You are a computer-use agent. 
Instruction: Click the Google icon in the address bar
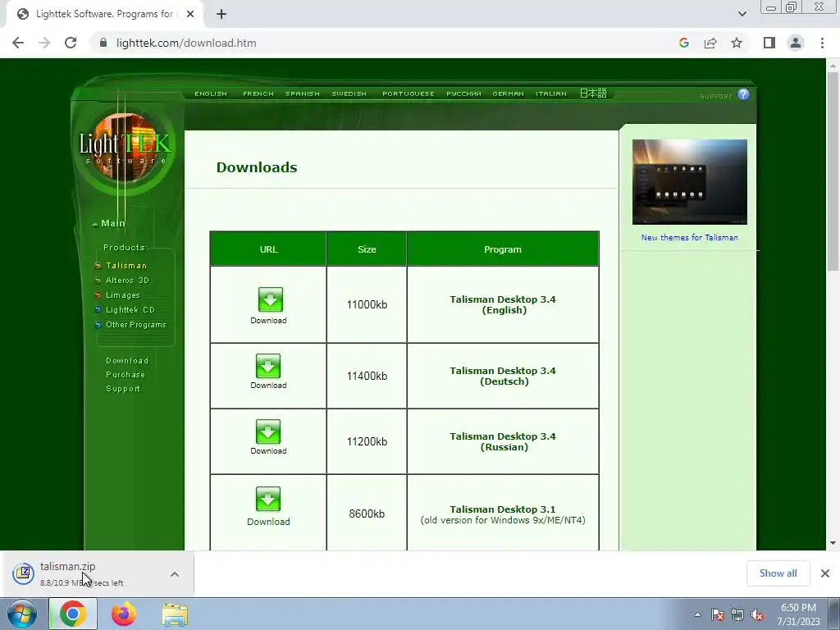pos(683,43)
